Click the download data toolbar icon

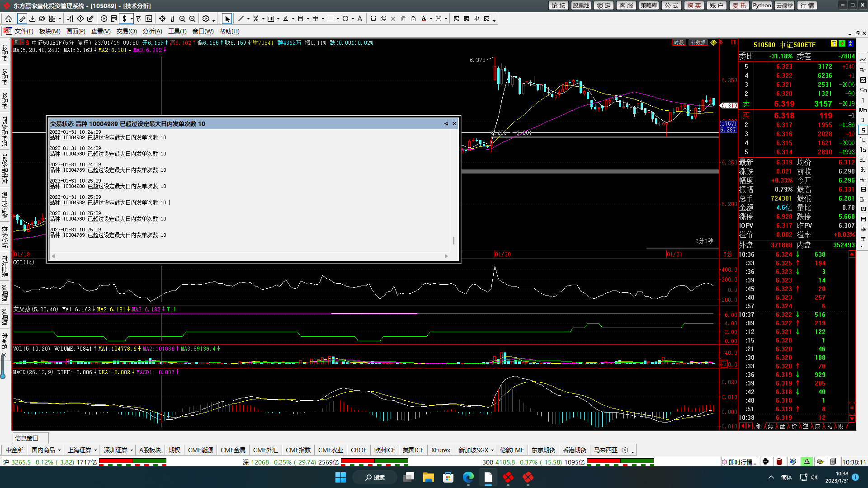(x=32, y=19)
